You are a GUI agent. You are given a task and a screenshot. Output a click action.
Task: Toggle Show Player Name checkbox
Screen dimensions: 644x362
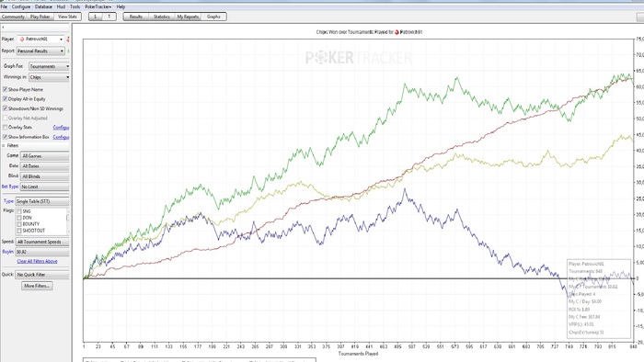pos(5,89)
